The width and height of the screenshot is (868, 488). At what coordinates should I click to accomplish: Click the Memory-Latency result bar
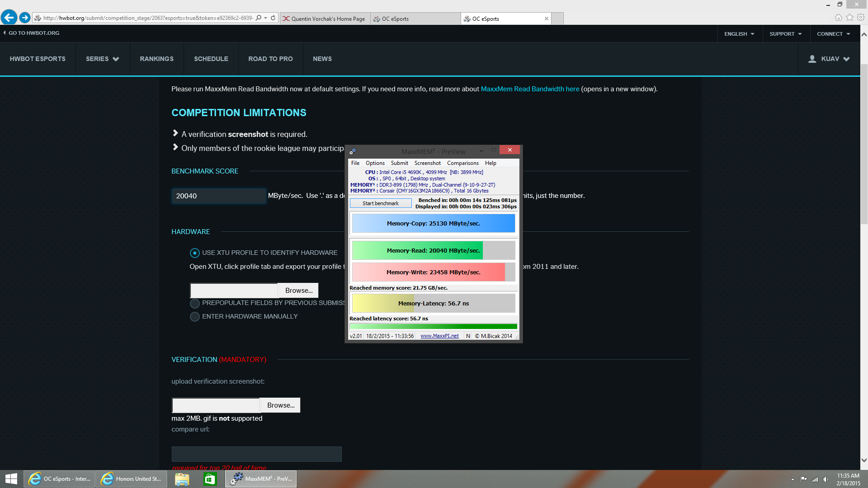[433, 303]
